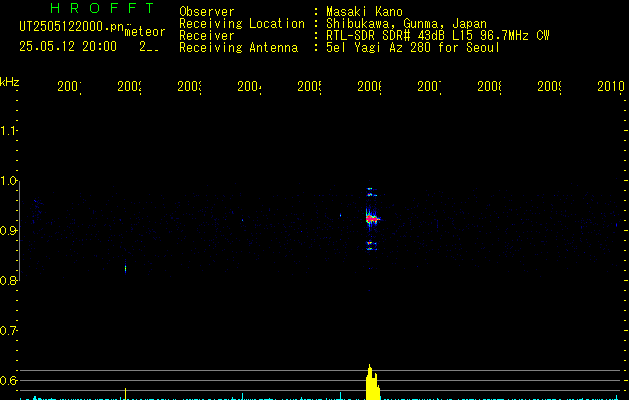Click the short yellow spike below 2002

click(126, 394)
